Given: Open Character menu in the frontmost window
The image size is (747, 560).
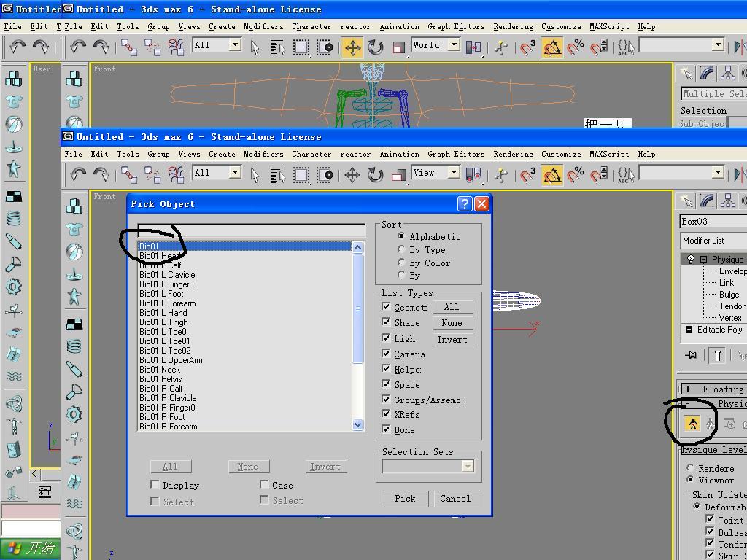Looking at the screenshot, I should pyautogui.click(x=311, y=155).
